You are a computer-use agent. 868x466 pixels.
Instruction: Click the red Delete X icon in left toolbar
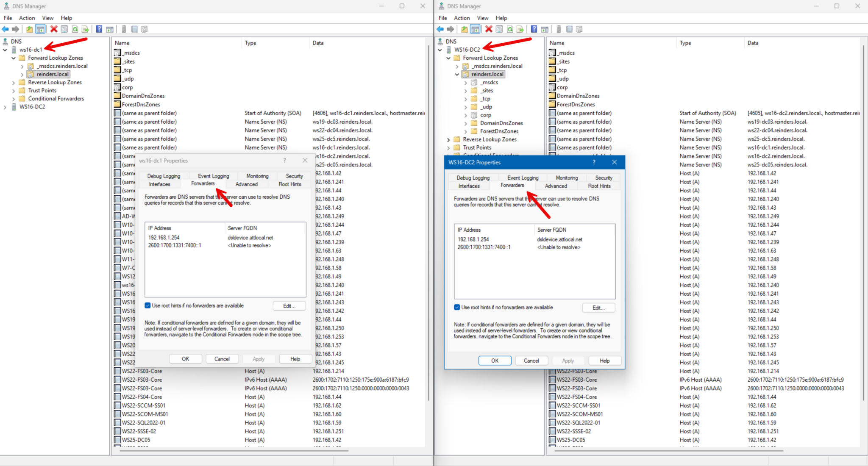pyautogui.click(x=54, y=29)
